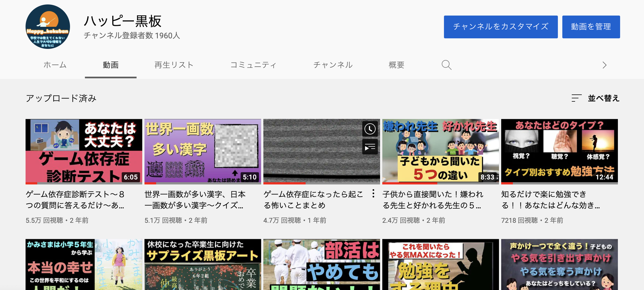Click the Add to Queue icon on thumbnail
Viewport: 644px width, 290px height.
click(x=370, y=147)
